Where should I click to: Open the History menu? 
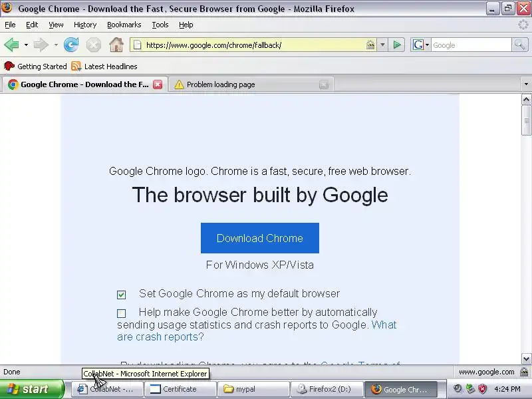tap(85, 25)
